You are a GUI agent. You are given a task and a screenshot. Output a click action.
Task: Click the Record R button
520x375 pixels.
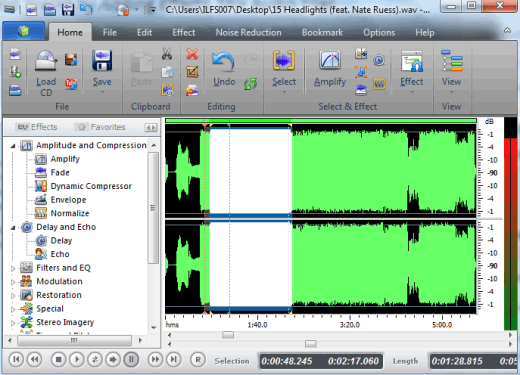pos(198,359)
